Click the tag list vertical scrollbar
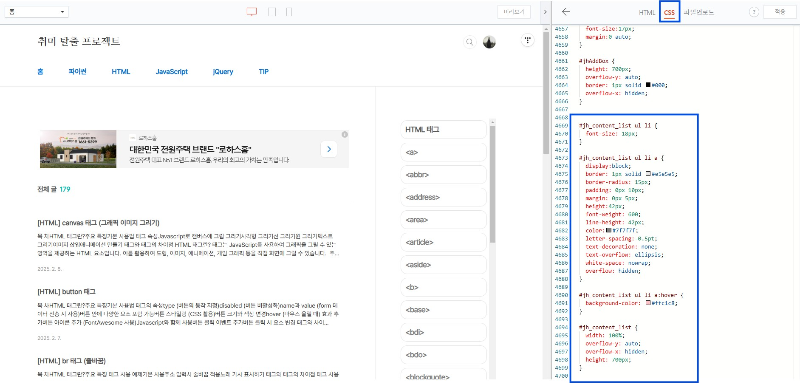800x383 pixels. click(x=492, y=184)
